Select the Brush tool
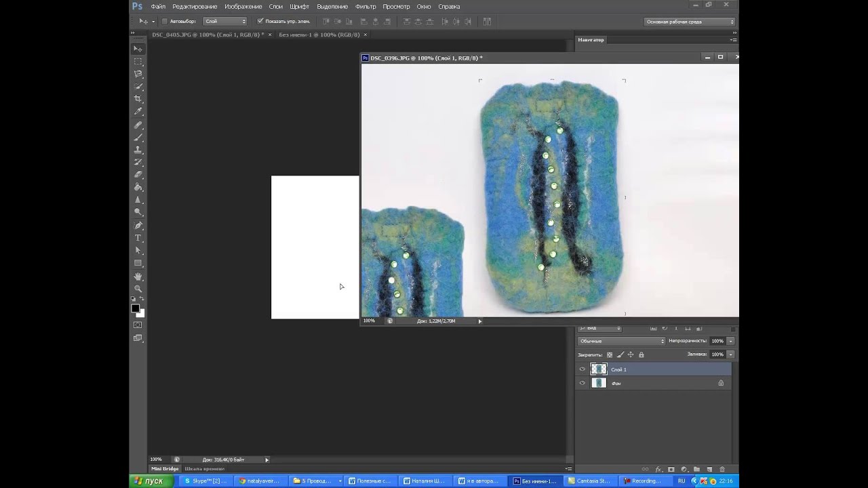 click(x=138, y=138)
